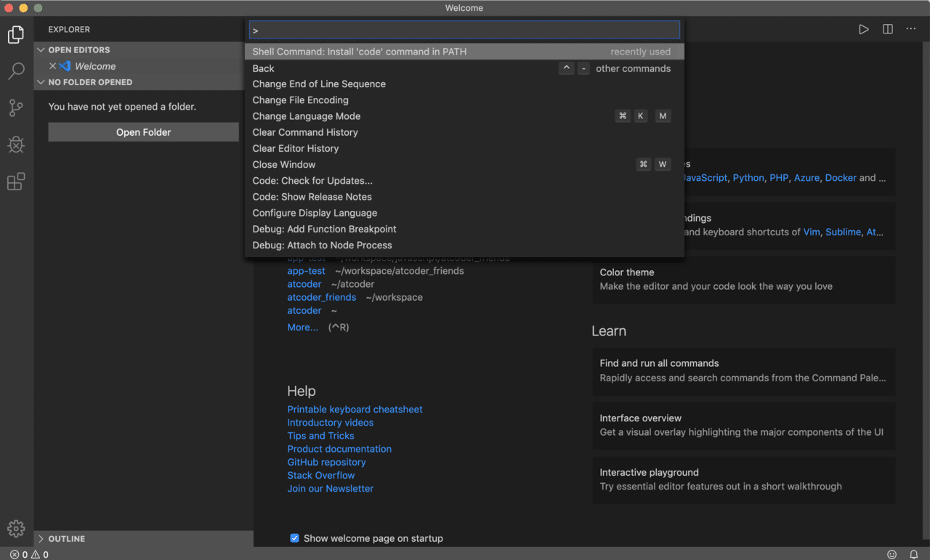Select Change Language Mode command
This screenshot has height=560, width=930.
[306, 116]
